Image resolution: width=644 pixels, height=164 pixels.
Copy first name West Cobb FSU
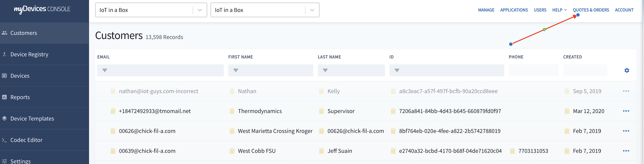point(232,151)
